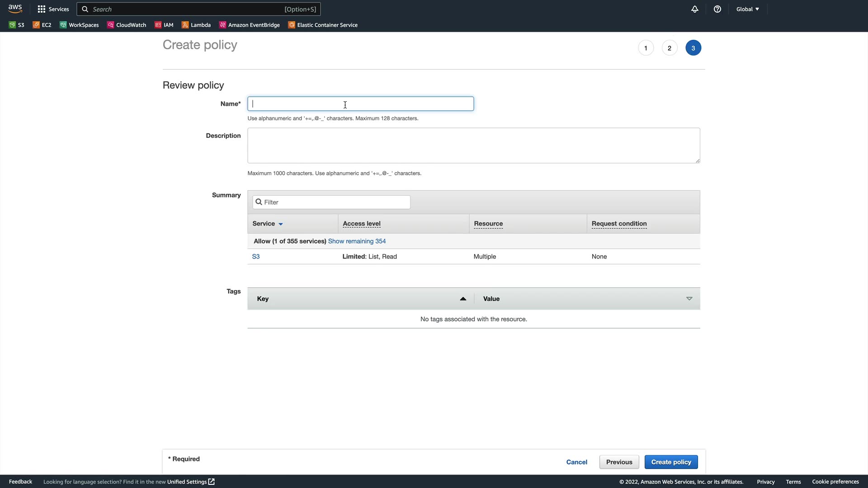Open the EC2 bookmark shortcut
The width and height of the screenshot is (868, 488).
[x=42, y=25]
